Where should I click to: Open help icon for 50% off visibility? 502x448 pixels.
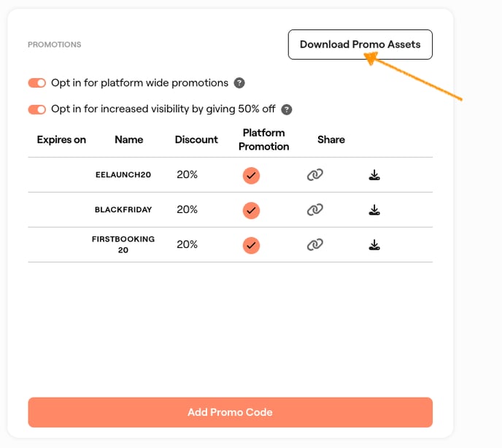point(287,109)
